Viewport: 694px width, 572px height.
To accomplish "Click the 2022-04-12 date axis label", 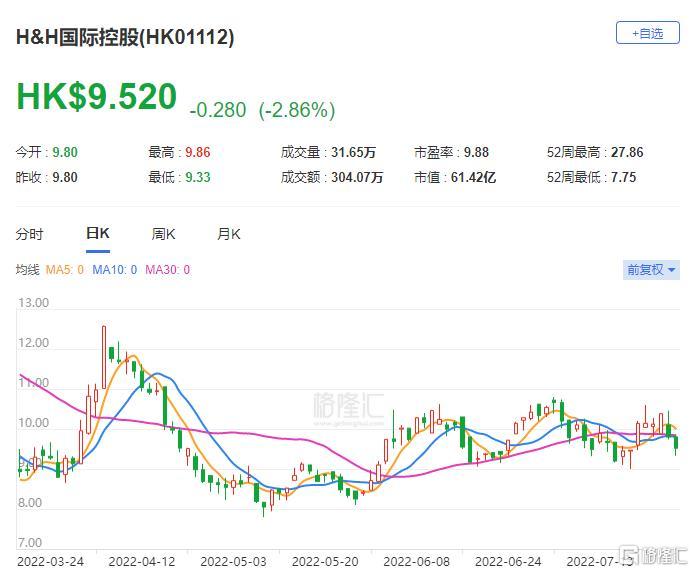I will (x=142, y=561).
